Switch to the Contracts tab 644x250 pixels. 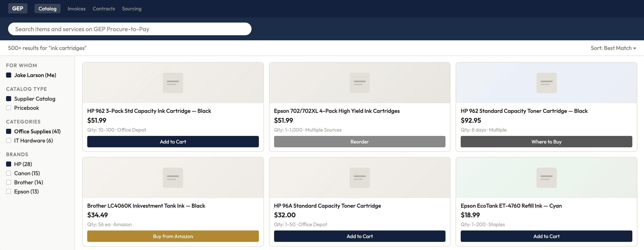pos(104,9)
